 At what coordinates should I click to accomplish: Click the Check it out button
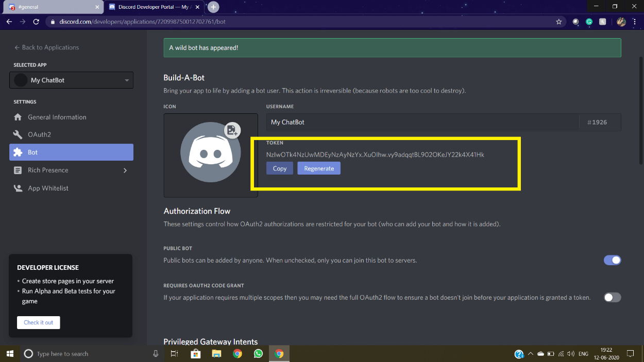pos(39,322)
